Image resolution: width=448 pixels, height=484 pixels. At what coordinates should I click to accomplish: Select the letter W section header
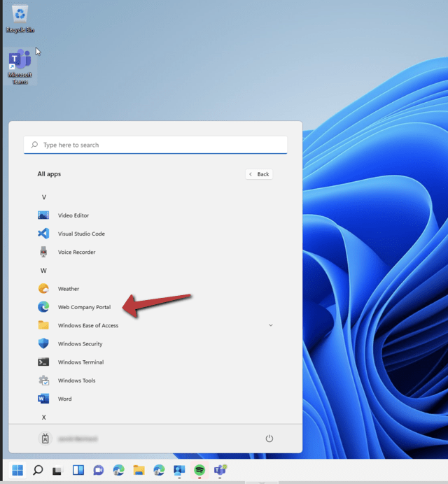[x=43, y=270]
